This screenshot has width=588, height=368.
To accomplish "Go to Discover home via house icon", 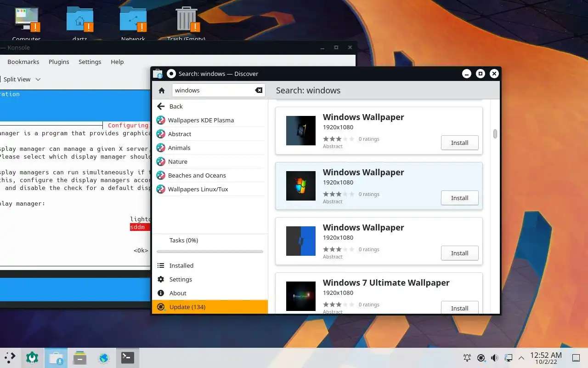I will 161,91.
